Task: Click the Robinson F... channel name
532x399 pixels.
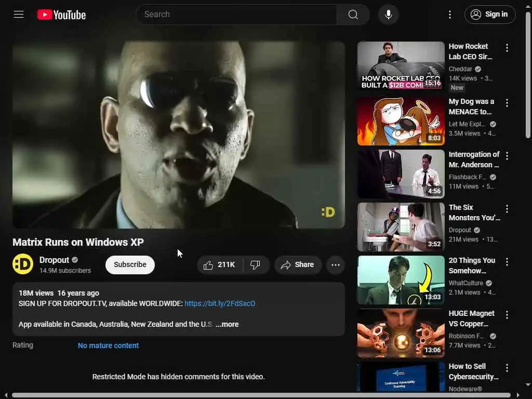Action: 466,336
